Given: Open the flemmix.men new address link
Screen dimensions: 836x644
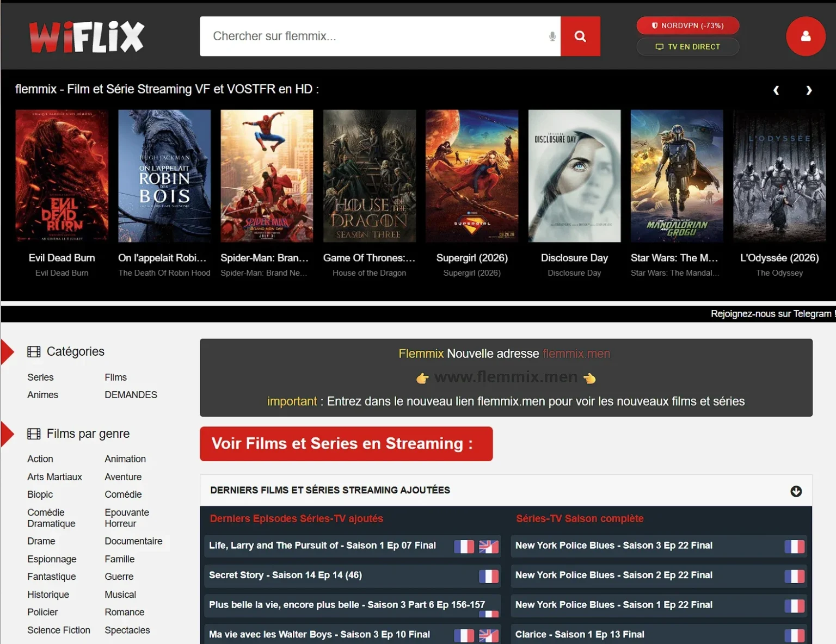Looking at the screenshot, I should tap(576, 354).
